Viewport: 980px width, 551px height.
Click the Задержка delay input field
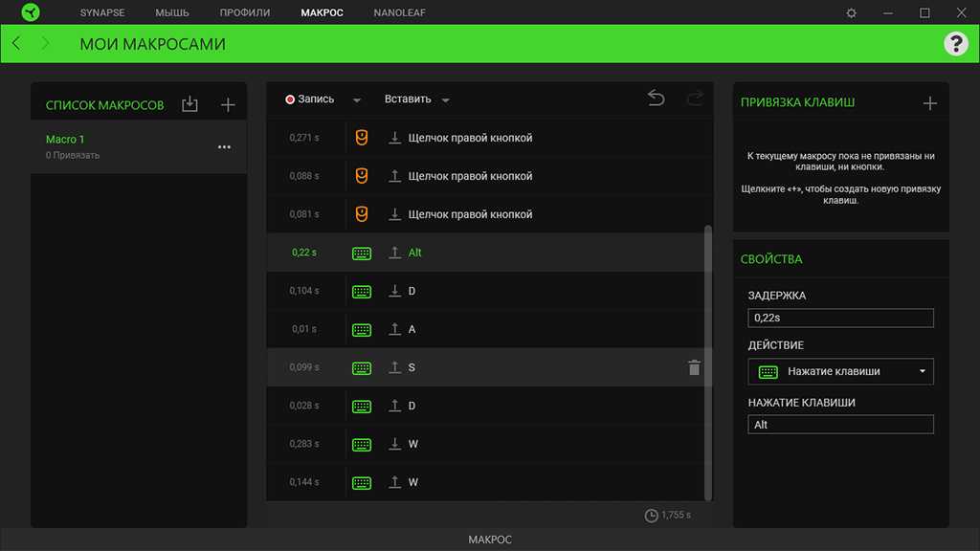840,319
